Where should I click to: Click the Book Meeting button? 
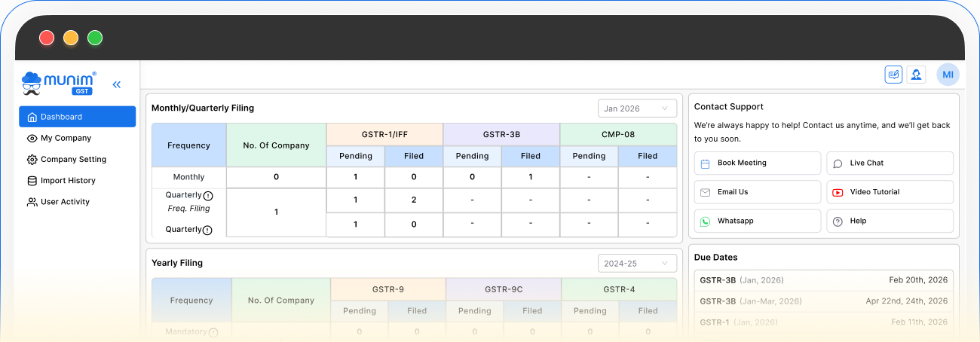click(758, 163)
